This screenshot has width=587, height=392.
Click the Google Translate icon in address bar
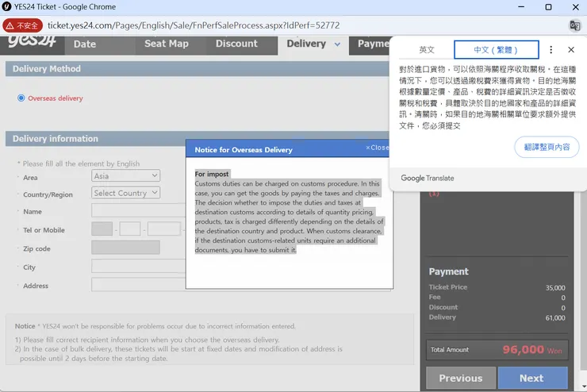[x=574, y=25]
